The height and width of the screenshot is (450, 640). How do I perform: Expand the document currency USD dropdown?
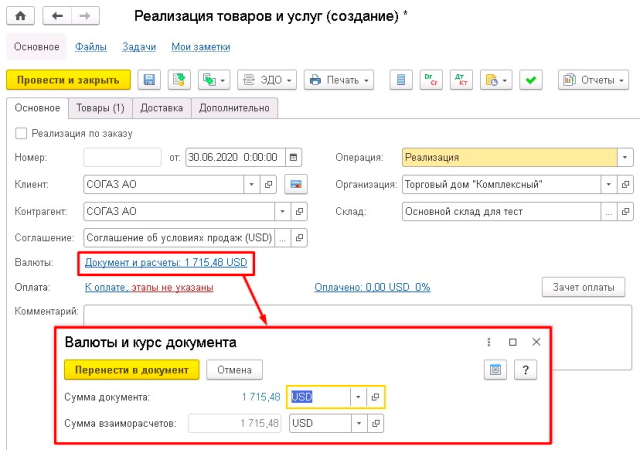pos(358,397)
